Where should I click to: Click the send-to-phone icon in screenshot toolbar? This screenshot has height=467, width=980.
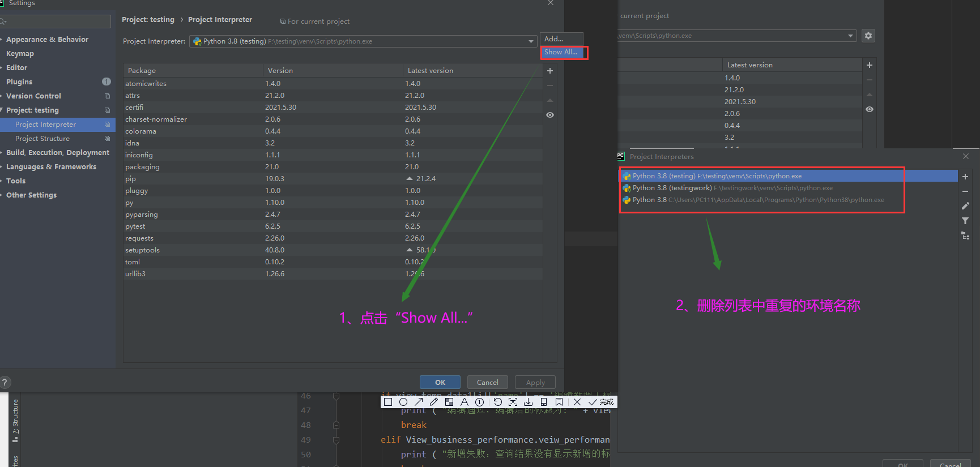[x=544, y=402]
